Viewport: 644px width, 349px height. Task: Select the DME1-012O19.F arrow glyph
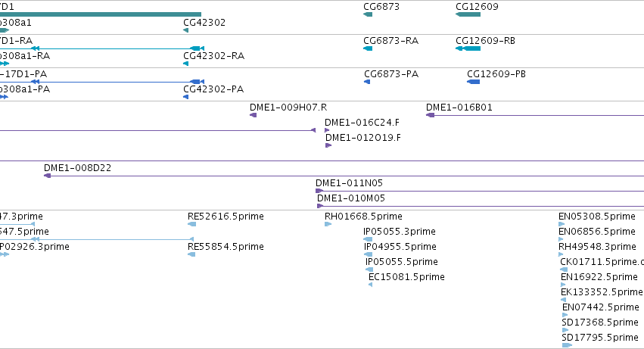328,145
